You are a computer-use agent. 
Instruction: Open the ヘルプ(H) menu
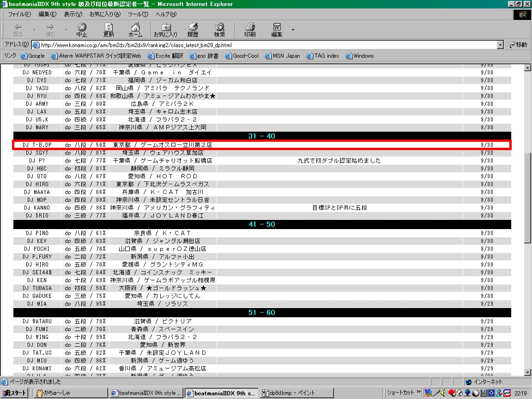[166, 14]
